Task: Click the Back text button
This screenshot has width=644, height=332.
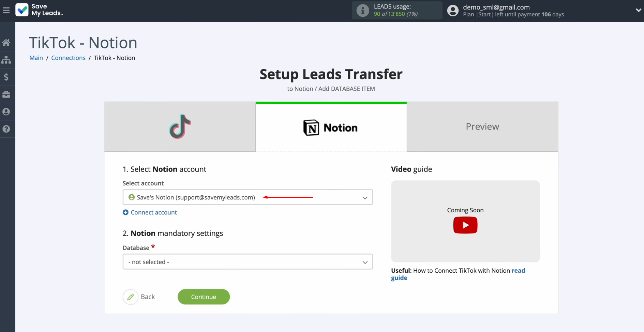Action: click(x=148, y=297)
